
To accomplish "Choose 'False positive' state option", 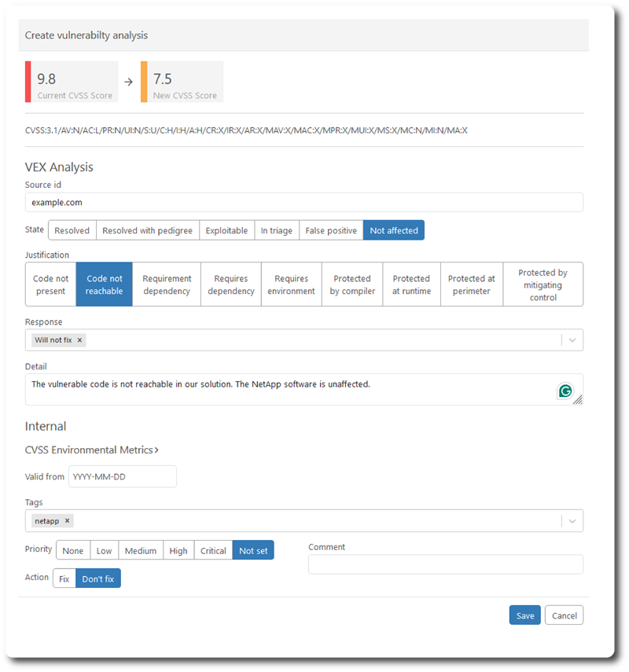I will click(331, 230).
